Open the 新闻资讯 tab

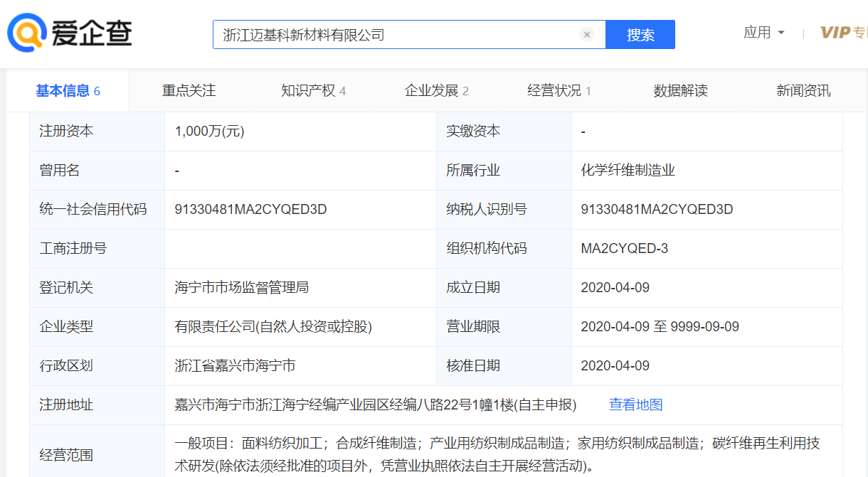pyautogui.click(x=803, y=91)
